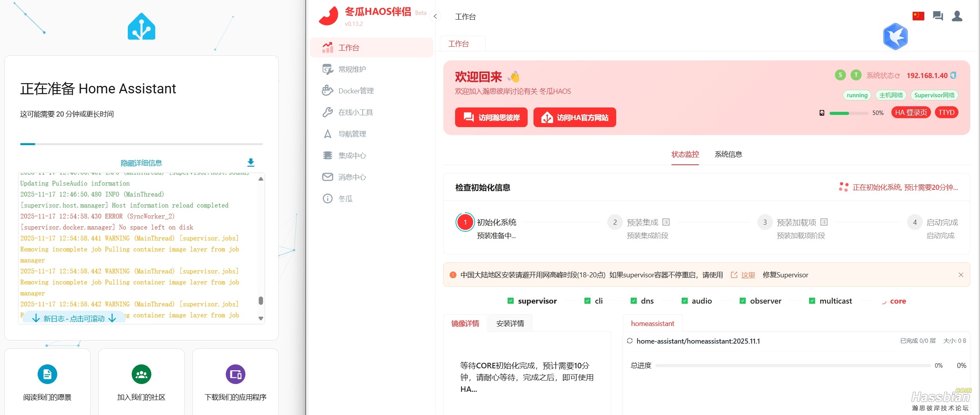Click the China flag language icon
980x415 pixels.
(x=918, y=16)
